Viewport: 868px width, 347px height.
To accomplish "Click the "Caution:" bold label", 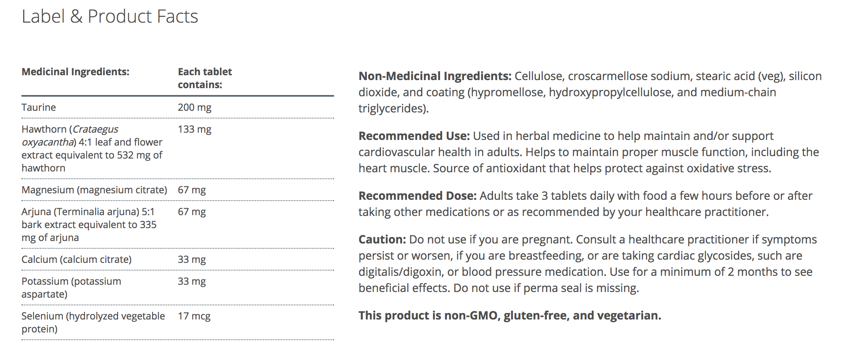I will [382, 240].
